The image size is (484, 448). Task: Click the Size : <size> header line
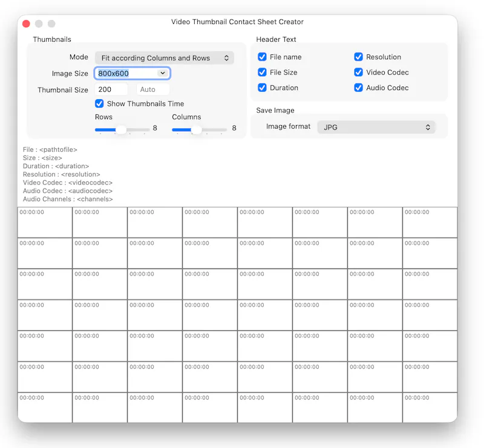[x=42, y=158]
